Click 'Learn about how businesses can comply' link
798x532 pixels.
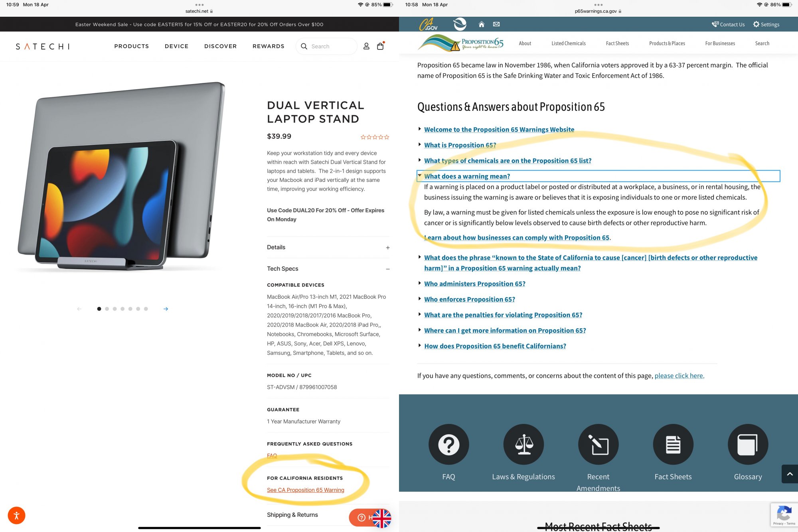tap(517, 237)
